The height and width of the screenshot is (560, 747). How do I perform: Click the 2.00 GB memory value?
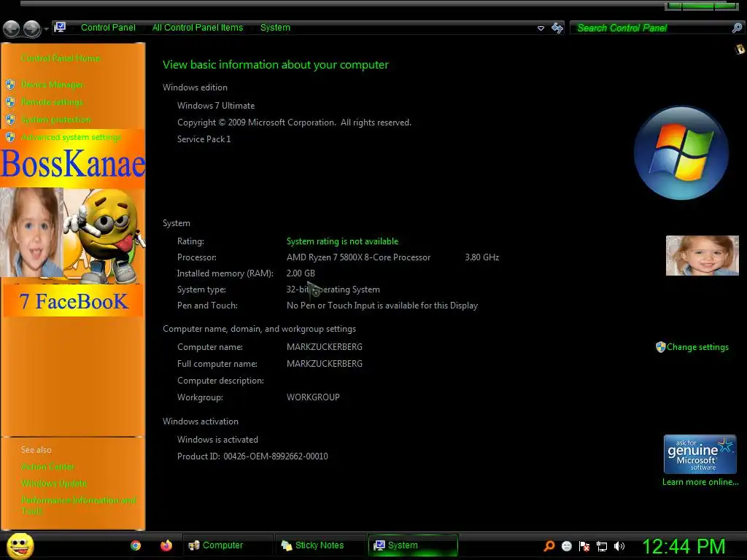pyautogui.click(x=301, y=273)
